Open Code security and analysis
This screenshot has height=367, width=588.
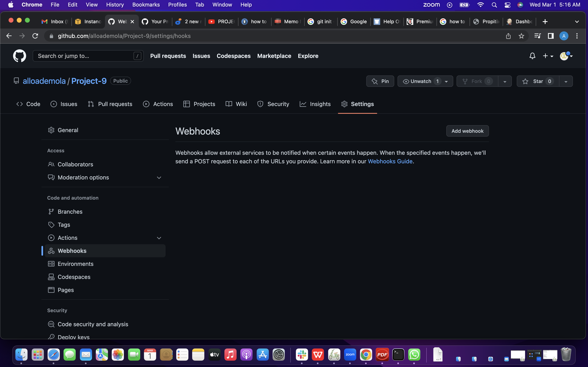pos(93,324)
